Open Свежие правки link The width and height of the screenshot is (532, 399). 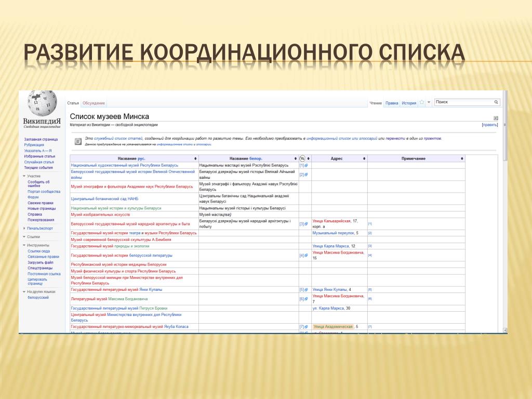coord(41,203)
